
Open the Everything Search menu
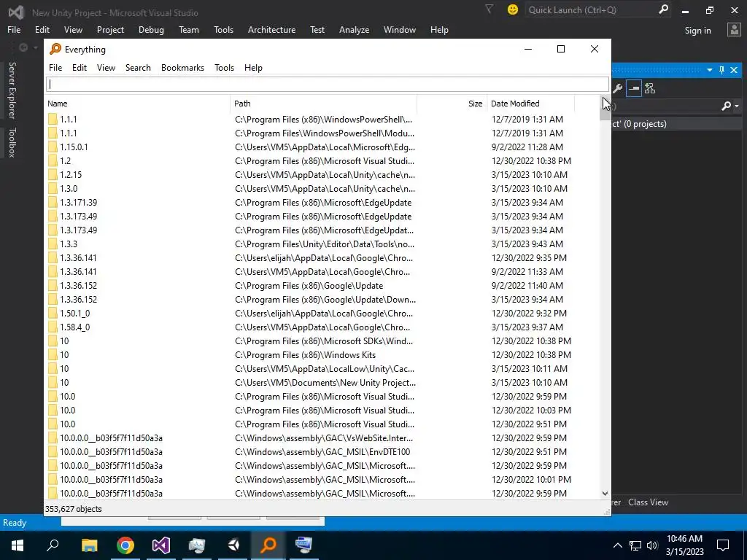pyautogui.click(x=138, y=68)
